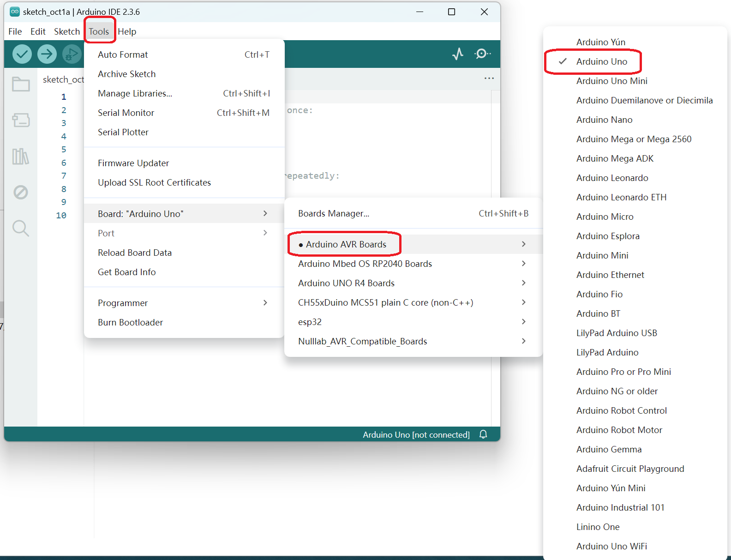The height and width of the screenshot is (560, 731).
Task: Open Library Manager books icon
Action: point(21,157)
